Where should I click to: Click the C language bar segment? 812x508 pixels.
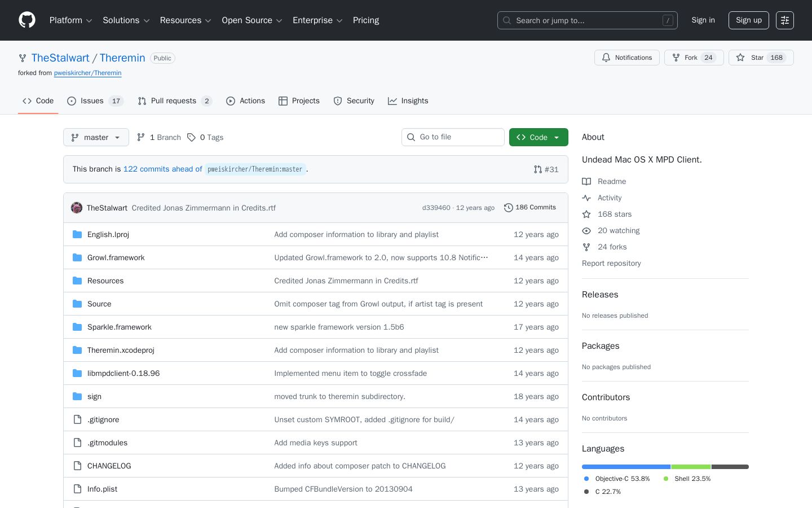tap(730, 467)
